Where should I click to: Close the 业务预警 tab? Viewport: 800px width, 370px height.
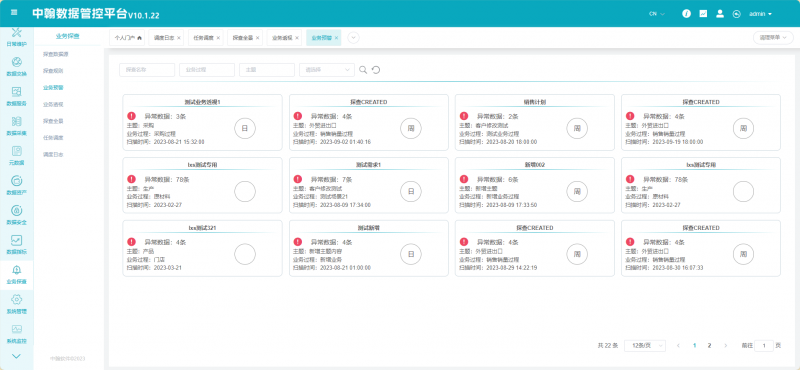coord(336,38)
